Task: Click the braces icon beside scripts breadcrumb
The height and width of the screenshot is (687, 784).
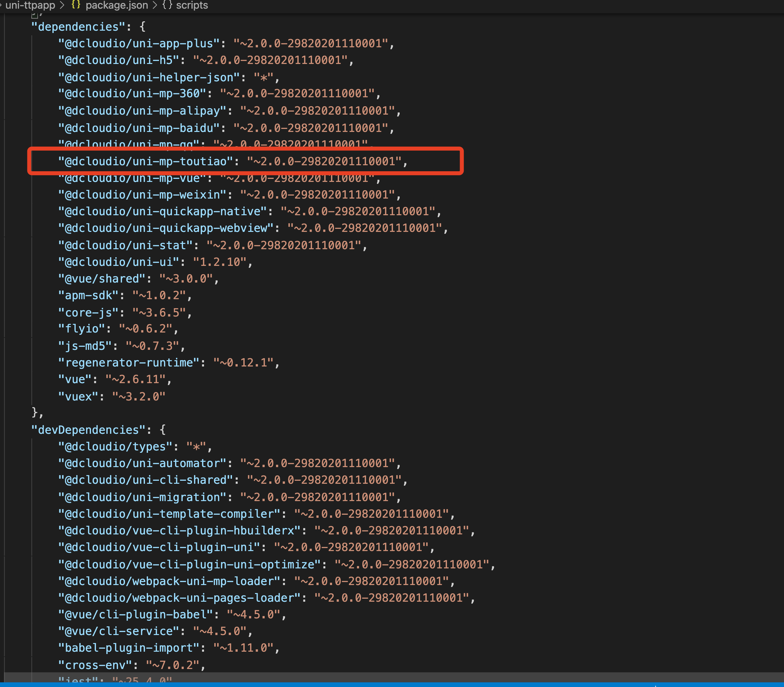Action: (x=167, y=5)
